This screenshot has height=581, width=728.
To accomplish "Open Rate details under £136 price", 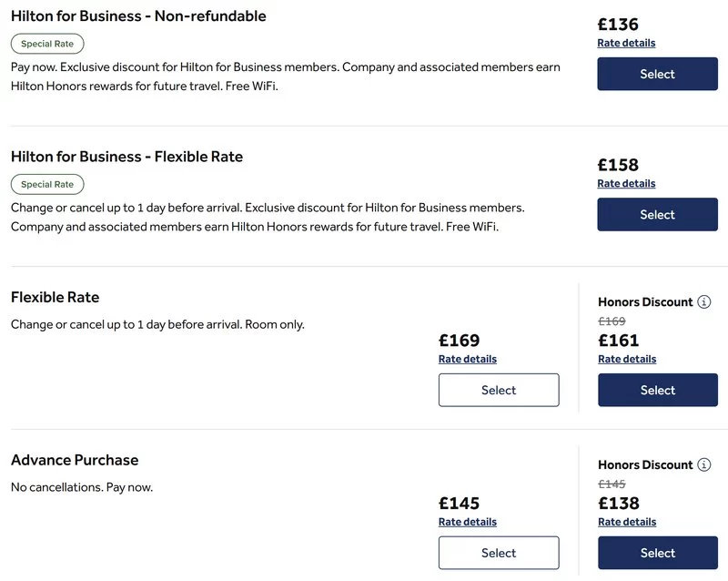I will click(x=626, y=43).
